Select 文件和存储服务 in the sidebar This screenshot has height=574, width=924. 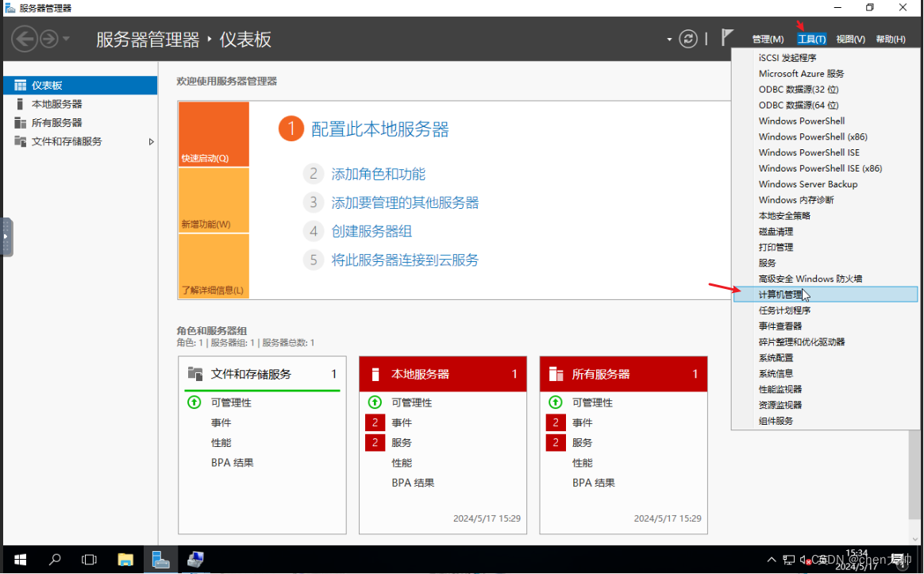coord(80,141)
